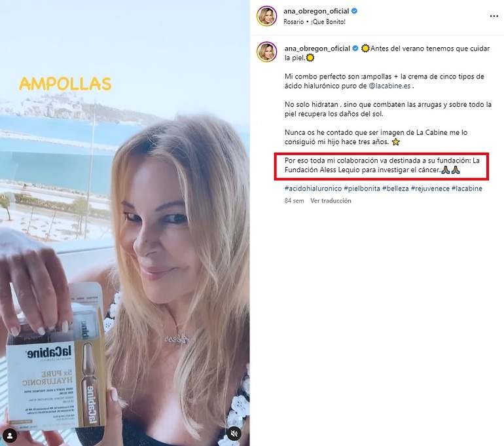This screenshot has width=504, height=446.
Task: Visit the @lacabine.es mention
Action: [x=389, y=86]
